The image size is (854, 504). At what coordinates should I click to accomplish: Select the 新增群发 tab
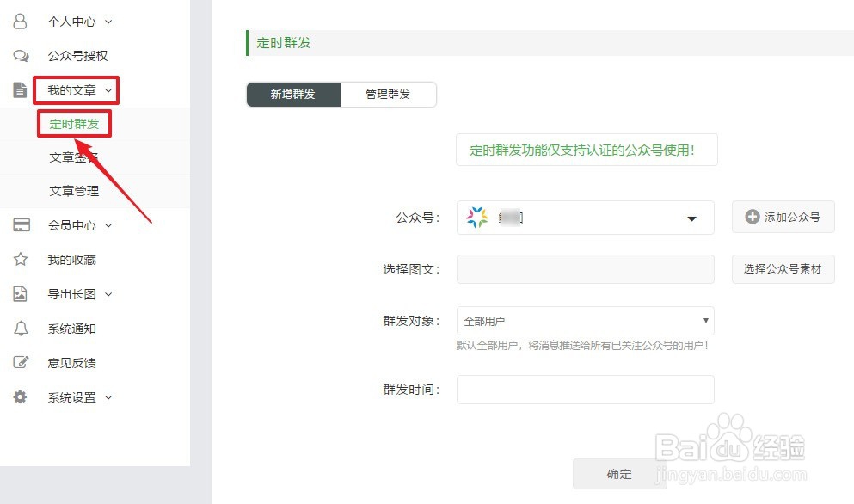click(293, 95)
